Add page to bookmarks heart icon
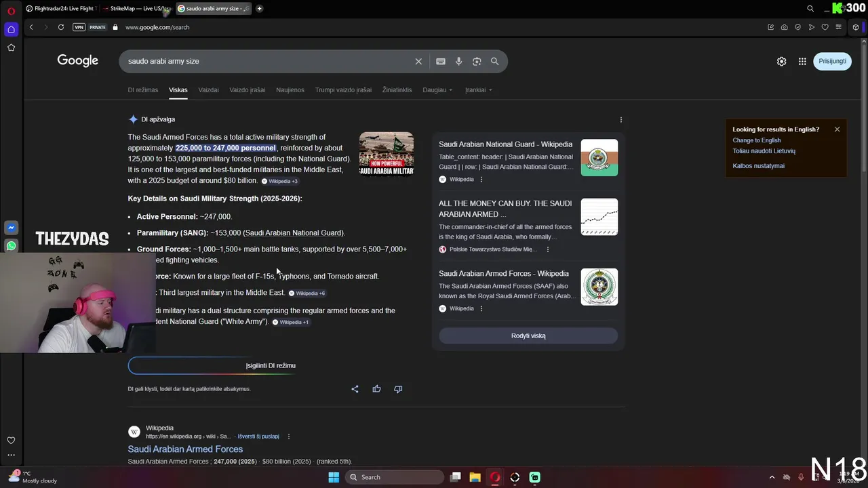The image size is (868, 488). [x=825, y=27]
